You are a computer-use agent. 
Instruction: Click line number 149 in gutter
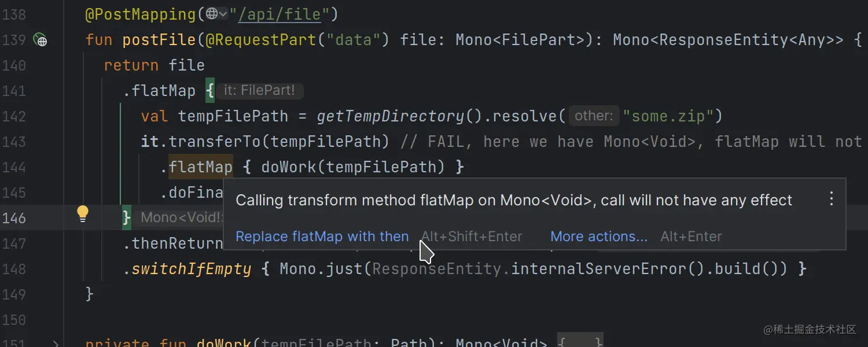click(14, 294)
